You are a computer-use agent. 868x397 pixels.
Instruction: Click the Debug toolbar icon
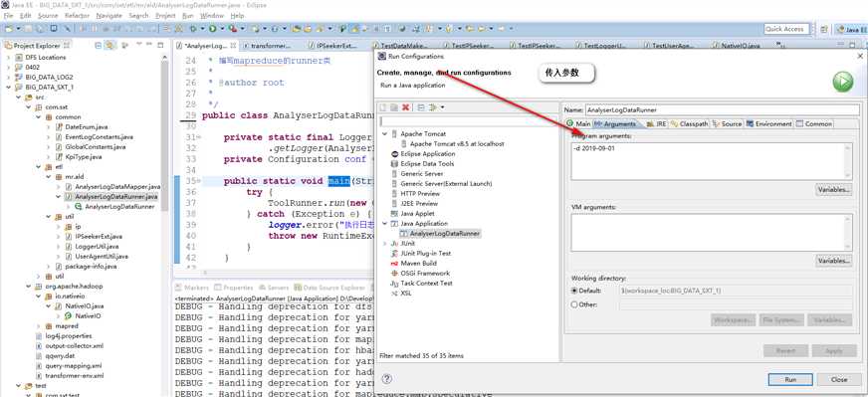(193, 28)
